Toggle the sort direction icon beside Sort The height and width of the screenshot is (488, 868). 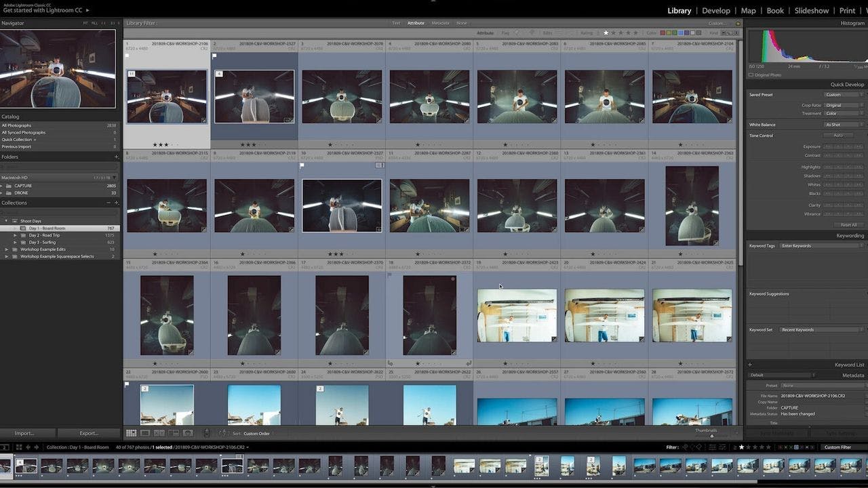click(x=224, y=433)
